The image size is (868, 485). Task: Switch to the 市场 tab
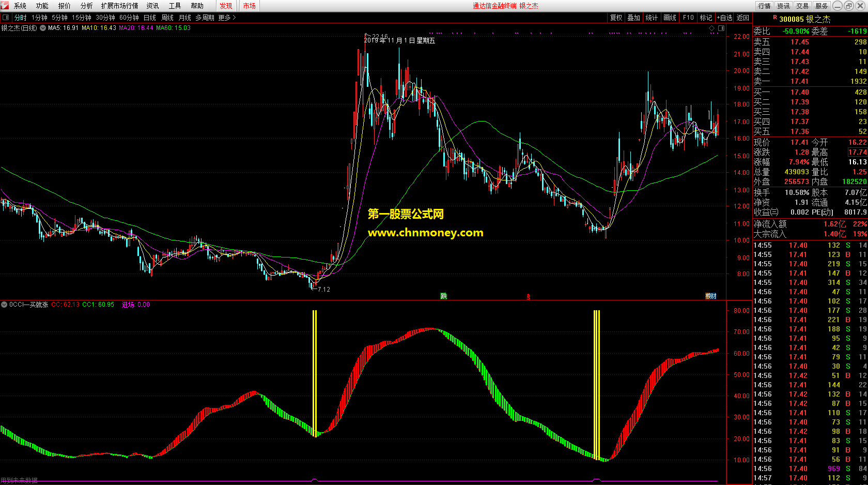point(250,6)
